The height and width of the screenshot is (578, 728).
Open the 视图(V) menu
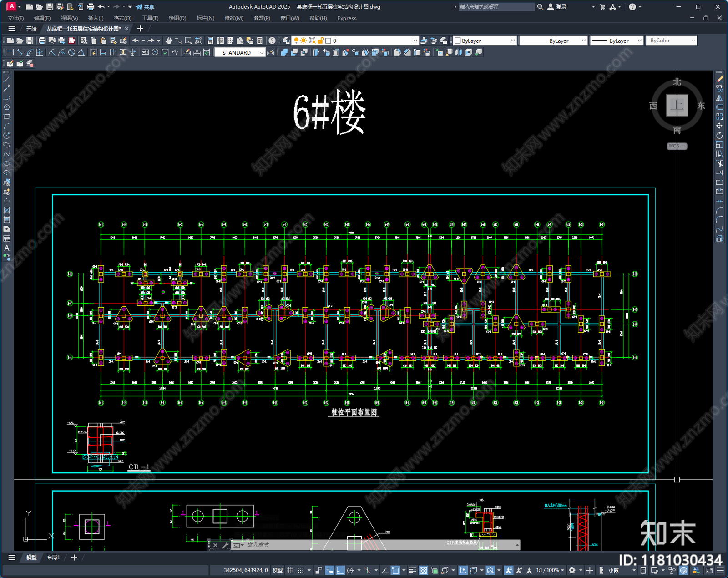click(69, 18)
